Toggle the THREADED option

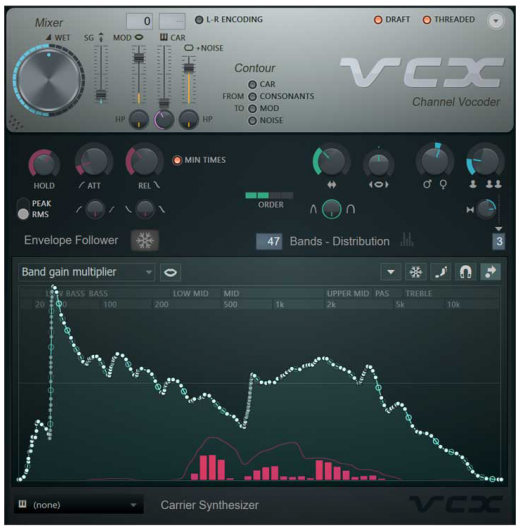(449, 20)
